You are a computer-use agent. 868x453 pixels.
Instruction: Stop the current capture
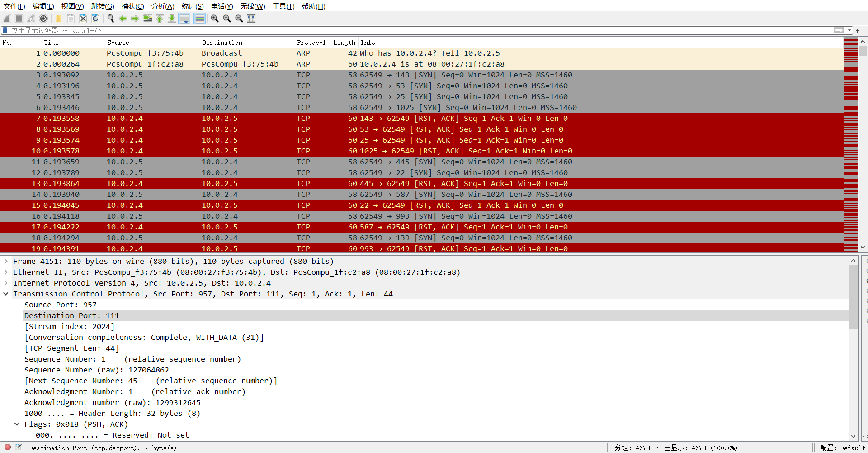click(x=18, y=19)
